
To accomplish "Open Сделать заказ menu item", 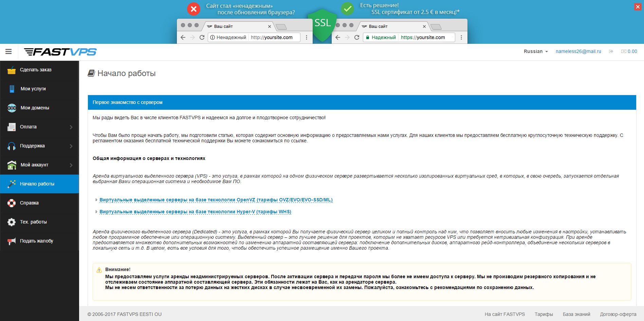I will pyautogui.click(x=39, y=70).
